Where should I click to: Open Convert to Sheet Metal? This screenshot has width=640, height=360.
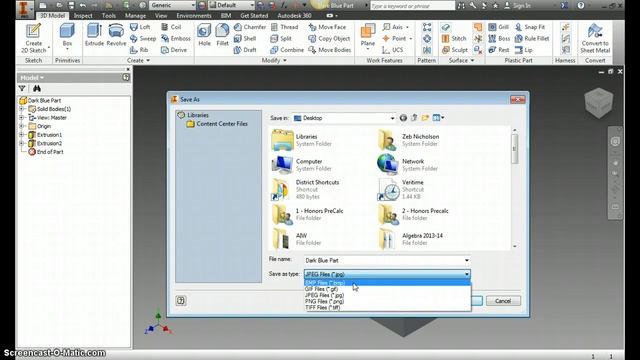click(595, 38)
